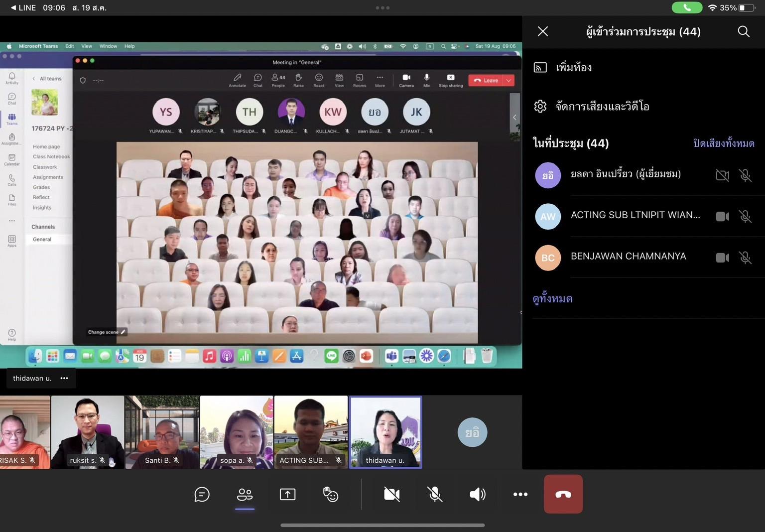Click Change scene button in Together mode

point(107,332)
